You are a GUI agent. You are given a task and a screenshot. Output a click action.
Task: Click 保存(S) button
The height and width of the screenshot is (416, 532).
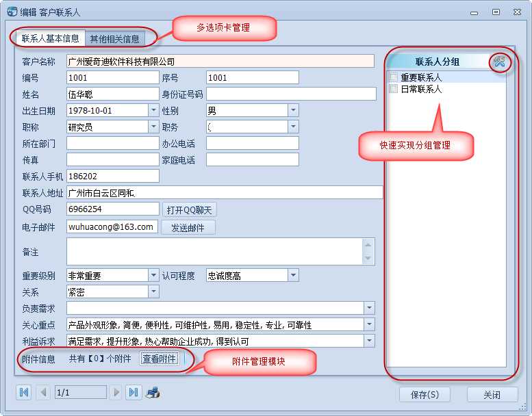point(425,395)
